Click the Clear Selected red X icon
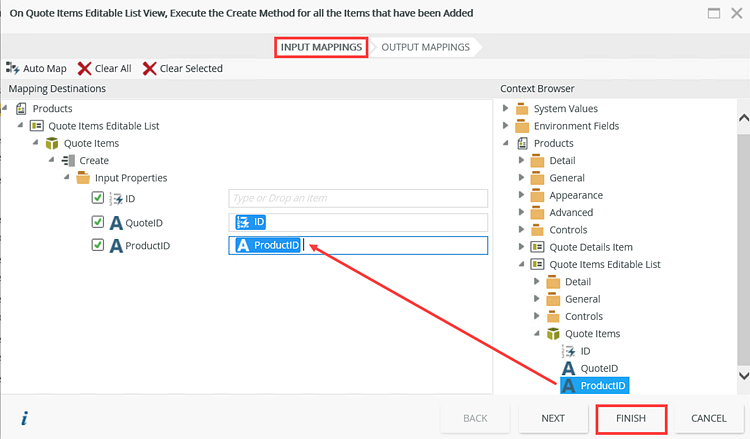This screenshot has width=750, height=439. coord(149,68)
